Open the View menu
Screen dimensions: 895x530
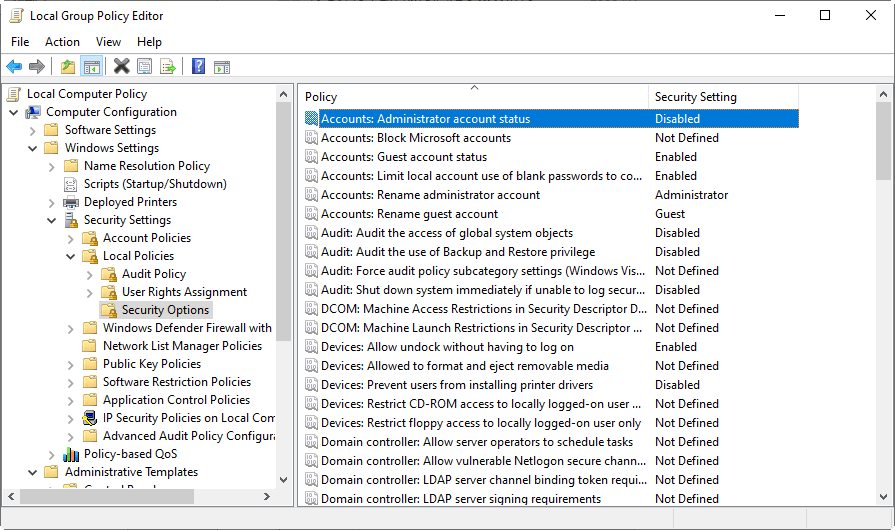coord(108,42)
